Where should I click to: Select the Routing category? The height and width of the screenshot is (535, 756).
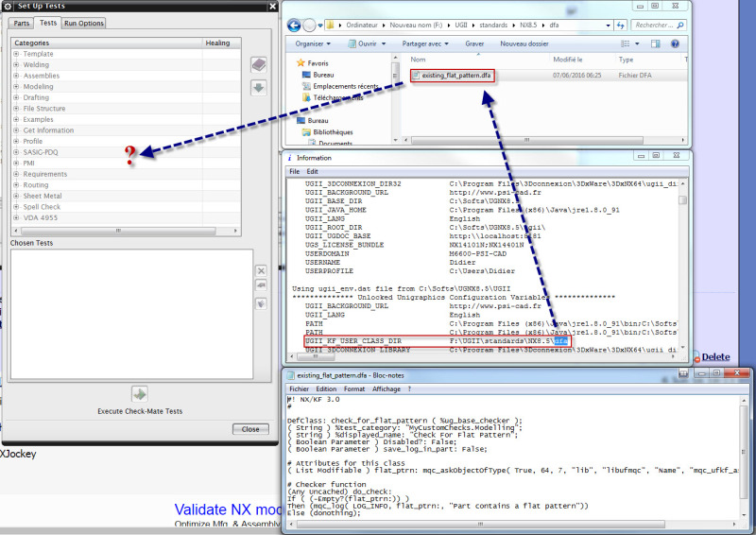pos(36,184)
